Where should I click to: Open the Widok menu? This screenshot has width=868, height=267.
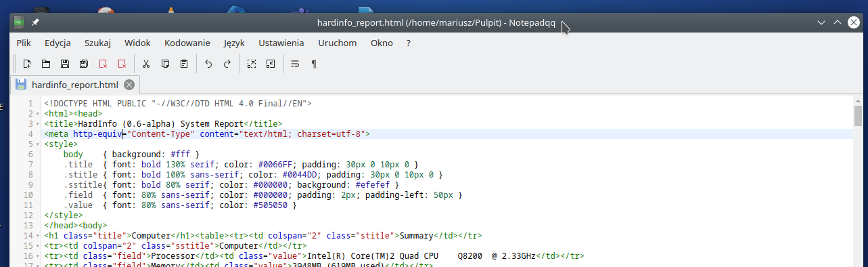[137, 43]
